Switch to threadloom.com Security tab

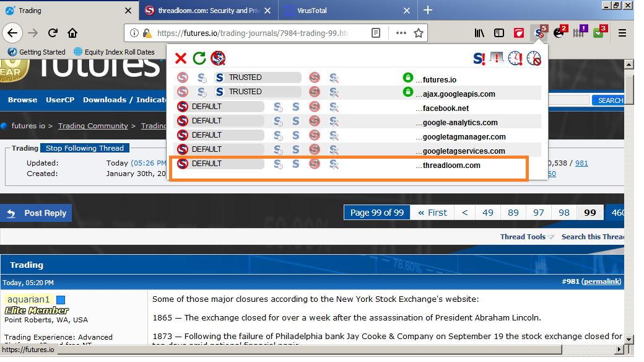208,11
